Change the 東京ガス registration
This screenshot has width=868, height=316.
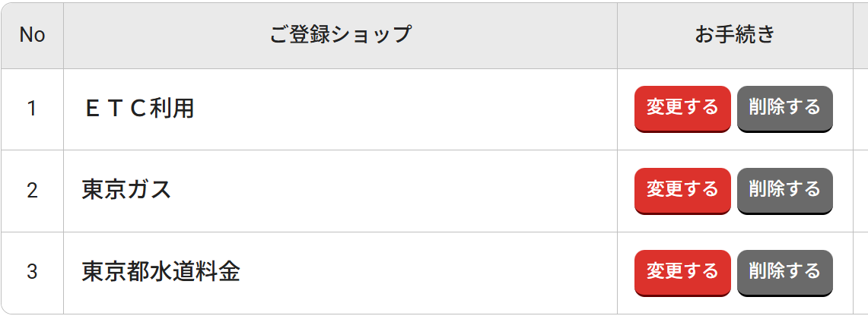point(682,190)
